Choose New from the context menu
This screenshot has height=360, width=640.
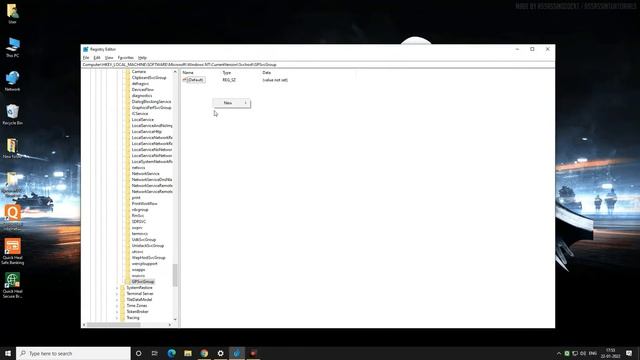coord(231,103)
